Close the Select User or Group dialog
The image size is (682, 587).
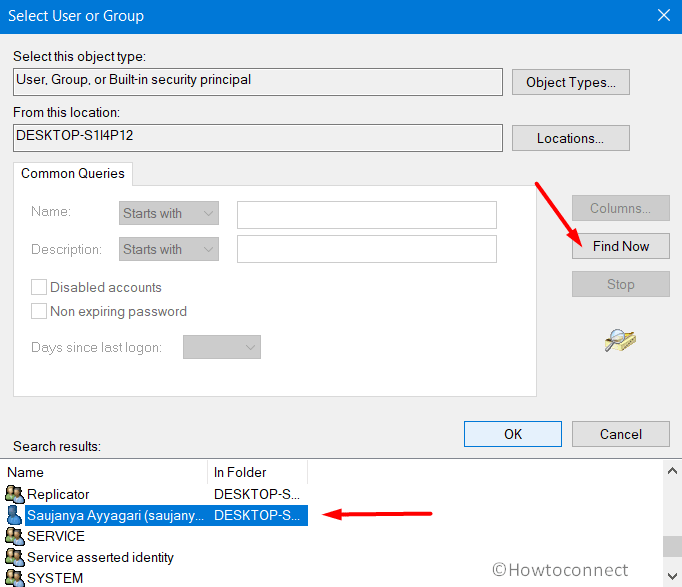pos(664,16)
